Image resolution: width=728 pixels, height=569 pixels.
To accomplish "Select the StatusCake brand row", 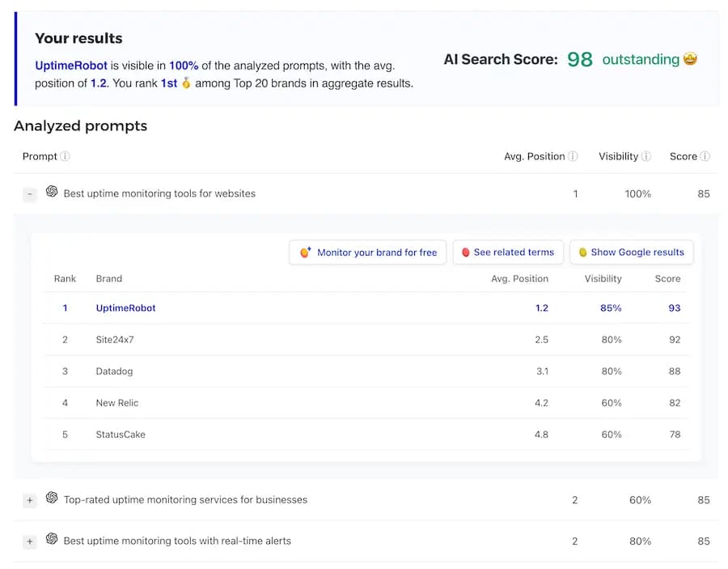I will [366, 435].
